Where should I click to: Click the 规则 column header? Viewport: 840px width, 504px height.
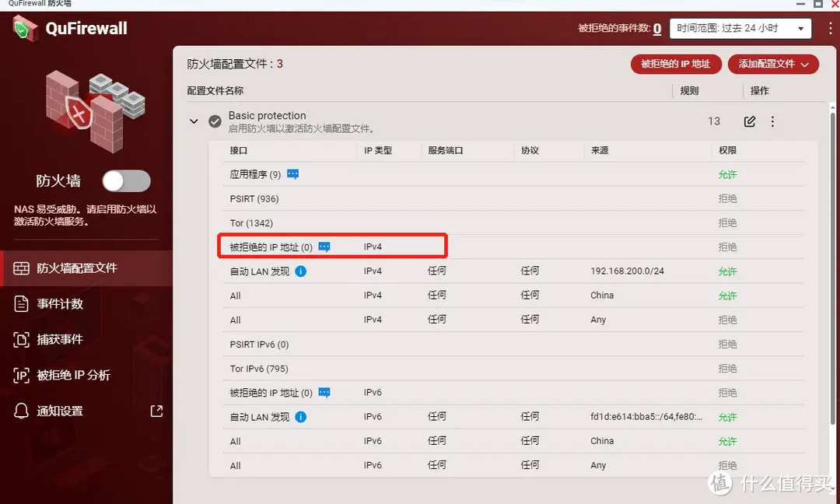pyautogui.click(x=689, y=91)
